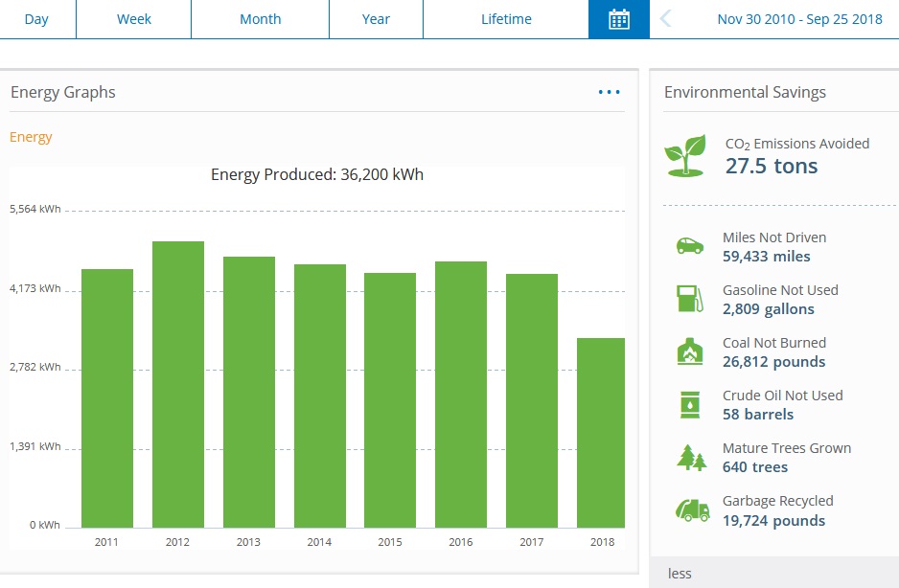This screenshot has height=588, width=899.
Task: Click the Coal Not Burned icon
Action: (690, 351)
